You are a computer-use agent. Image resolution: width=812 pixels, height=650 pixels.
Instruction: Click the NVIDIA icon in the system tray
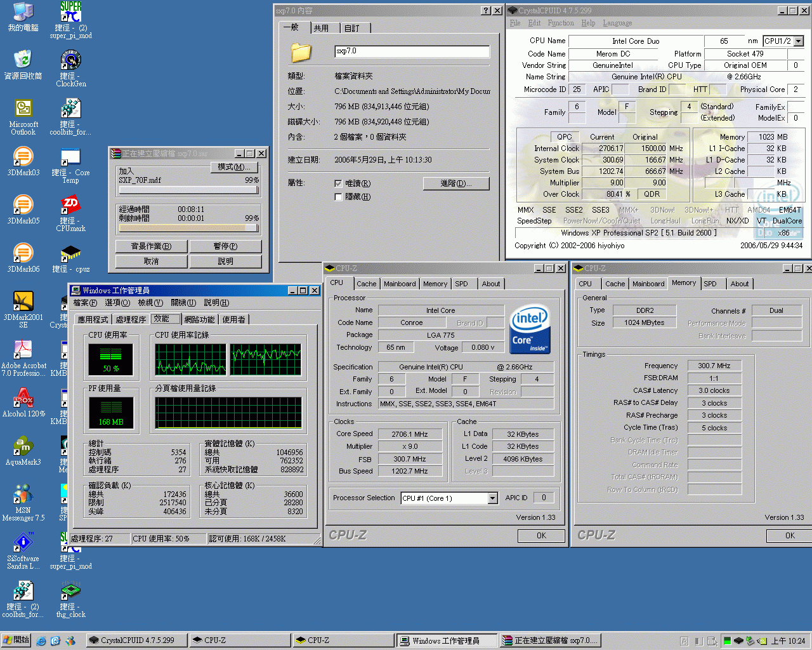click(762, 641)
